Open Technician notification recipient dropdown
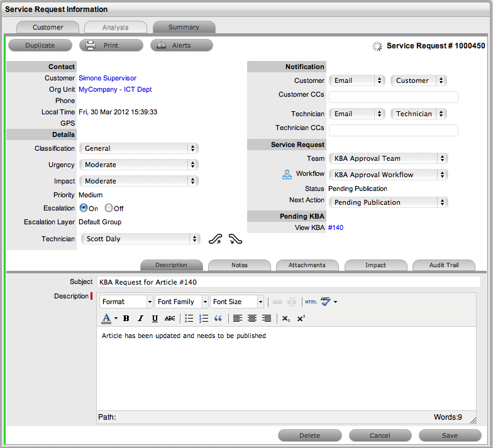 pos(418,114)
